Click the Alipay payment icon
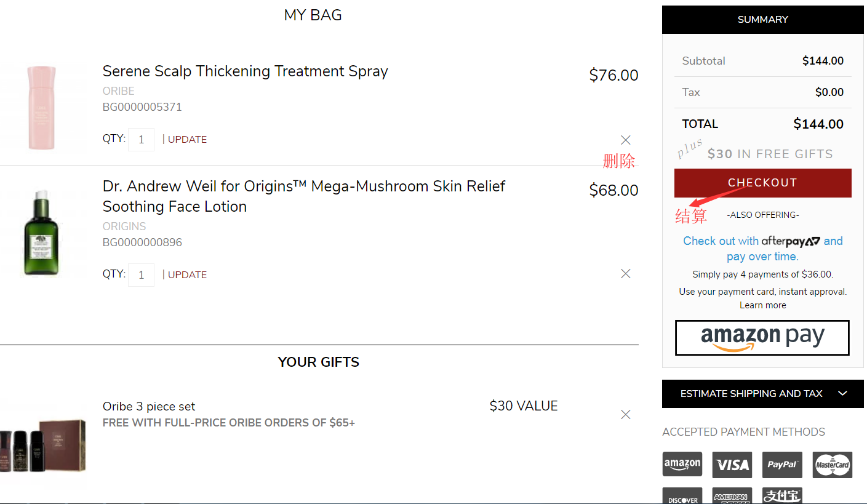 click(x=782, y=496)
